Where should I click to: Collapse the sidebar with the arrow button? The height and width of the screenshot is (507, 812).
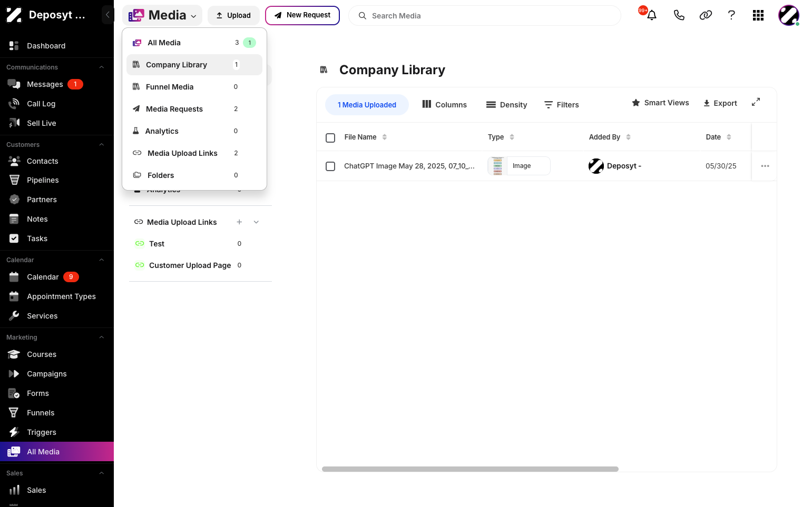pos(107,15)
